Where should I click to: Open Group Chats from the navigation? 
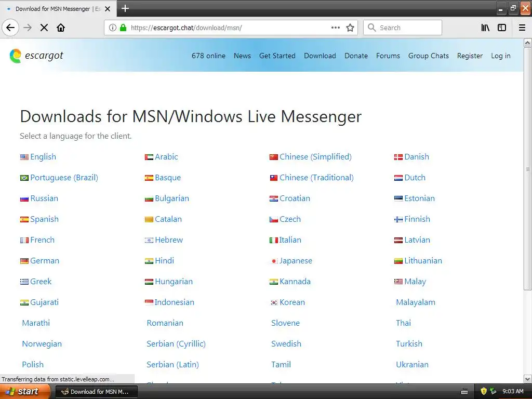(x=428, y=56)
